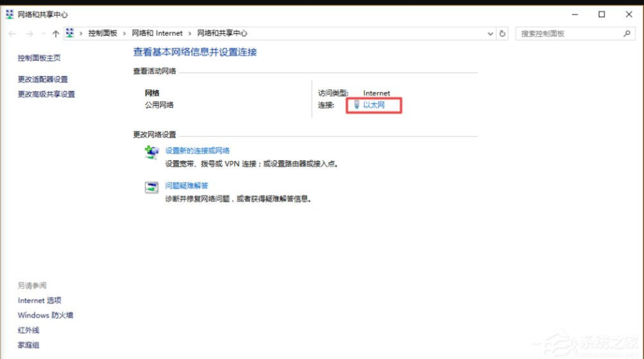Refresh the address bar location
Viewport: 644px width, 359px height.
[x=503, y=34]
